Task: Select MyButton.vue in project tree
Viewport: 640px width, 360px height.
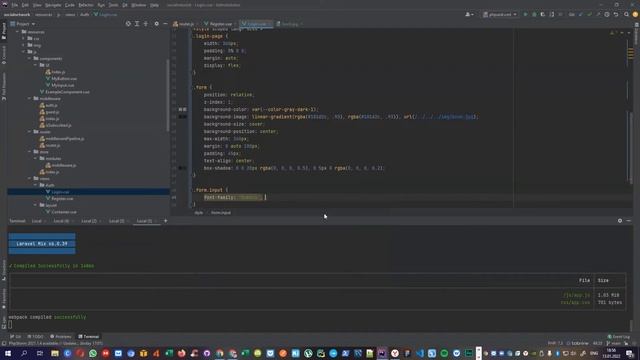Action: 64,78
